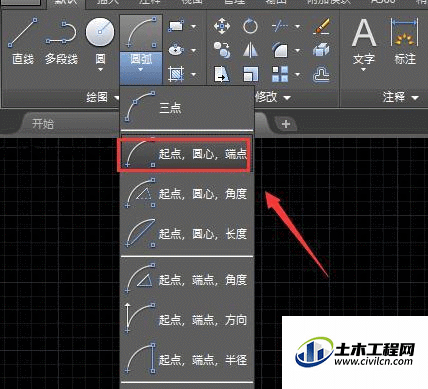The width and height of the screenshot is (428, 389).
Task: Click the Erase tool icon
Action: (321, 26)
